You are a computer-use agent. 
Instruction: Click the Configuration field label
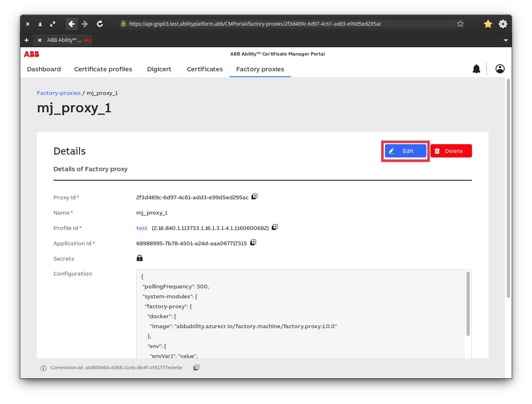pyautogui.click(x=73, y=274)
